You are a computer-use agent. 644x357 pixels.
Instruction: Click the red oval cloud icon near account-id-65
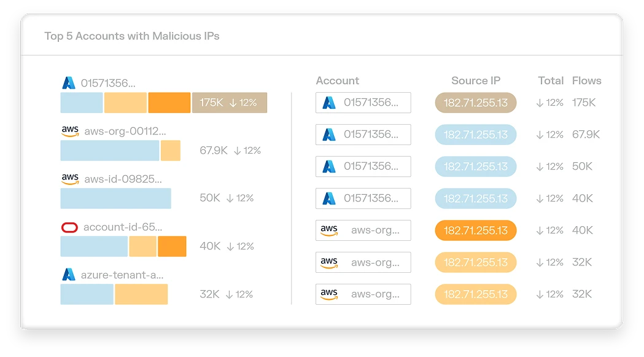[69, 227]
